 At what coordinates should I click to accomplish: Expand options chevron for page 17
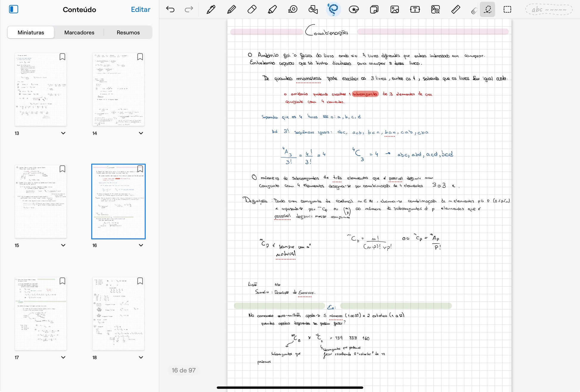pos(63,357)
